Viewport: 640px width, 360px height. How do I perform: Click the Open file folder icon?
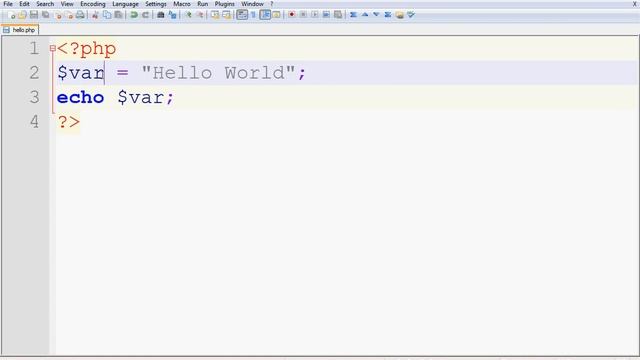point(22,15)
